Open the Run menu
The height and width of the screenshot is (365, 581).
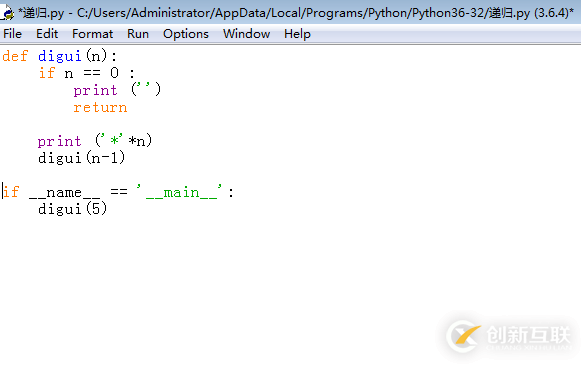coord(138,34)
